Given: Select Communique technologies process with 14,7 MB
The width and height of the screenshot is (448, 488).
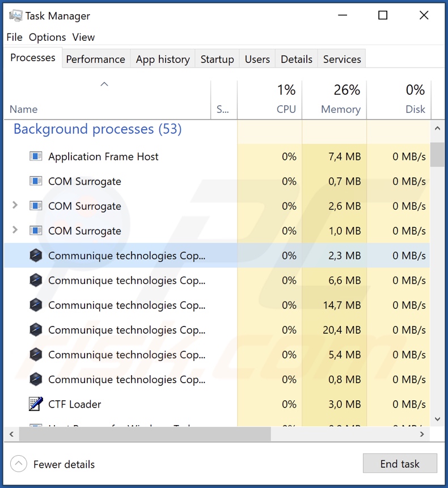Looking at the screenshot, I should pyautogui.click(x=126, y=305).
